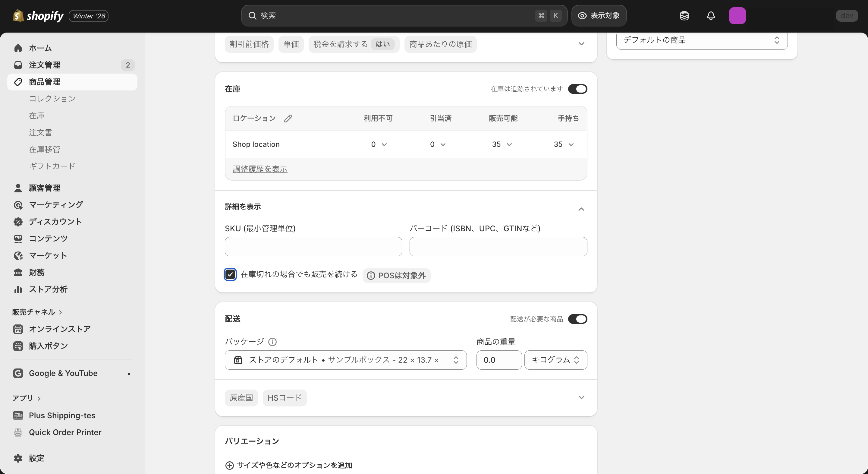Show the 調整履歴を表示 link
Image resolution: width=868 pixels, height=474 pixels.
259,169
